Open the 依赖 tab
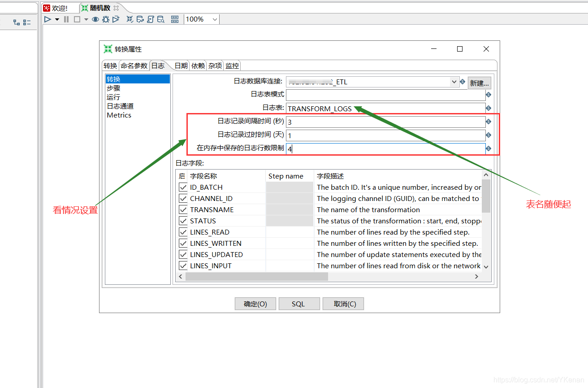The height and width of the screenshot is (388, 588). tap(198, 65)
